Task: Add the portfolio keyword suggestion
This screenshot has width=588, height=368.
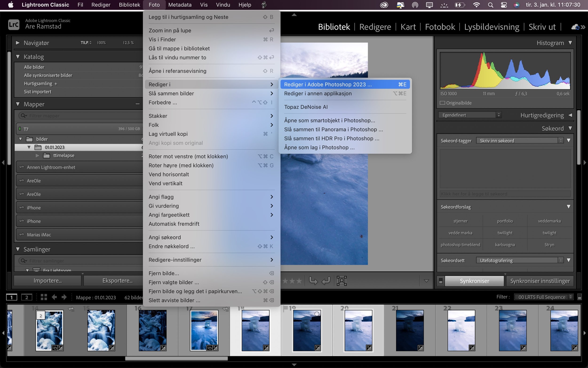Action: (505, 221)
